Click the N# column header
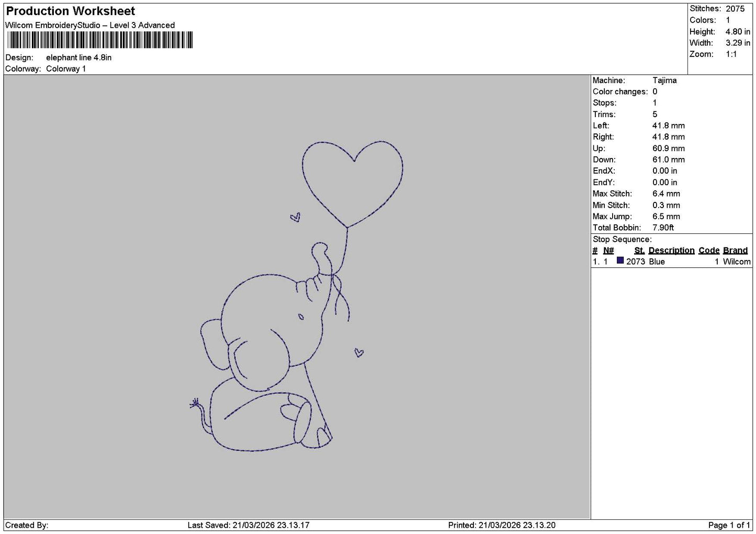The height and width of the screenshot is (534, 756). pyautogui.click(x=608, y=251)
